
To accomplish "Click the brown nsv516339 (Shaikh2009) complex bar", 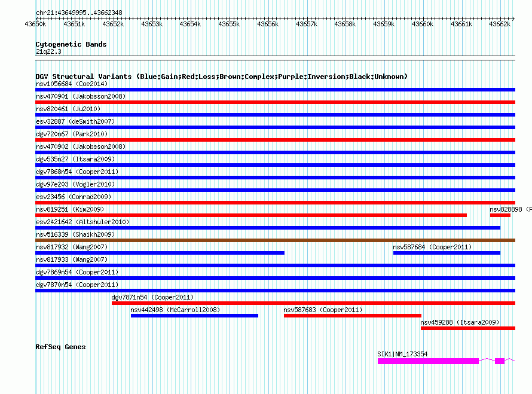I will (x=275, y=240).
